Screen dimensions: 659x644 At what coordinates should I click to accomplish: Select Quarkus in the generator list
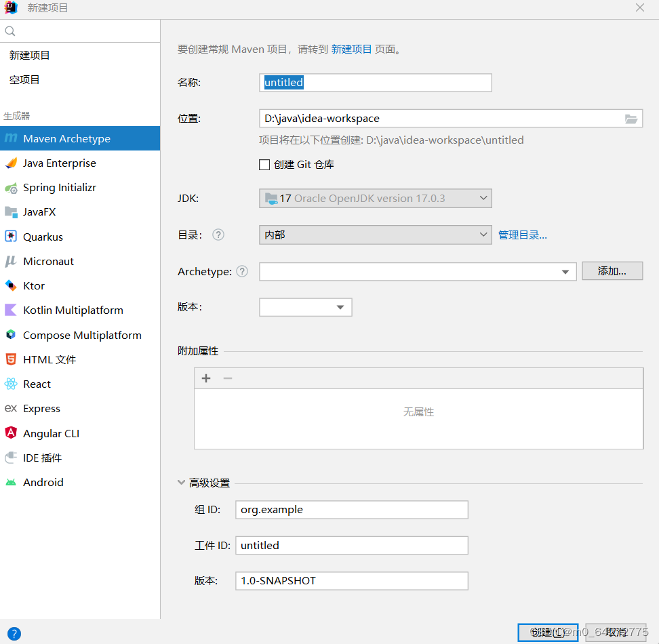click(x=80, y=237)
